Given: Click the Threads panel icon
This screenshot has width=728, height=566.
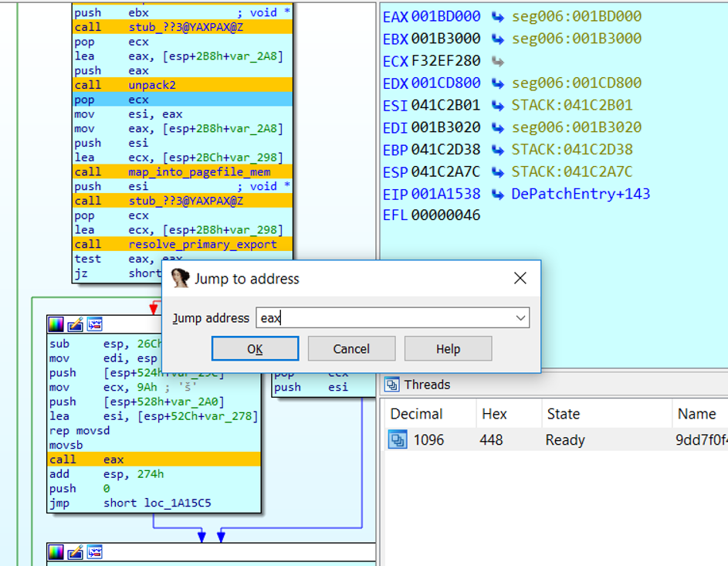Looking at the screenshot, I should tap(392, 385).
